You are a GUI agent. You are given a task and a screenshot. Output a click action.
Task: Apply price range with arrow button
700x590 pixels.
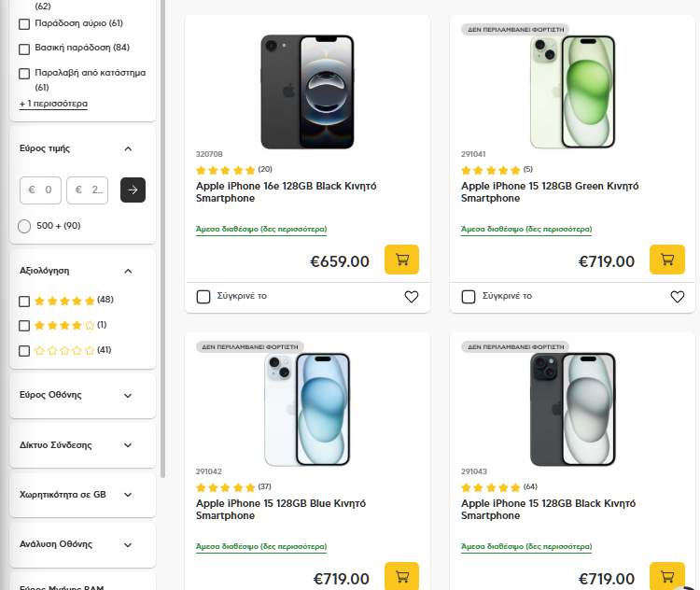pyautogui.click(x=133, y=190)
